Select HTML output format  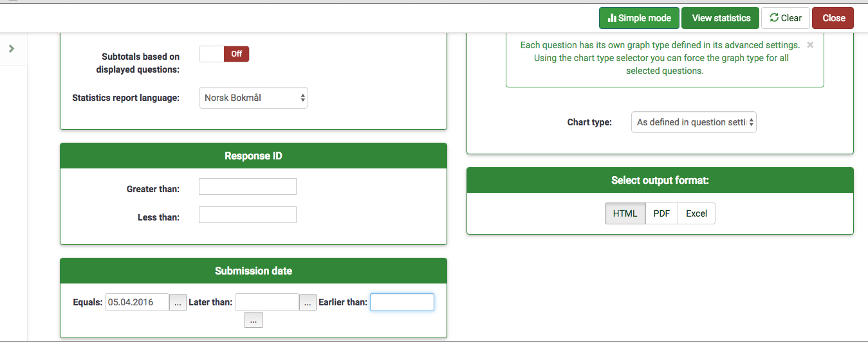(x=625, y=213)
